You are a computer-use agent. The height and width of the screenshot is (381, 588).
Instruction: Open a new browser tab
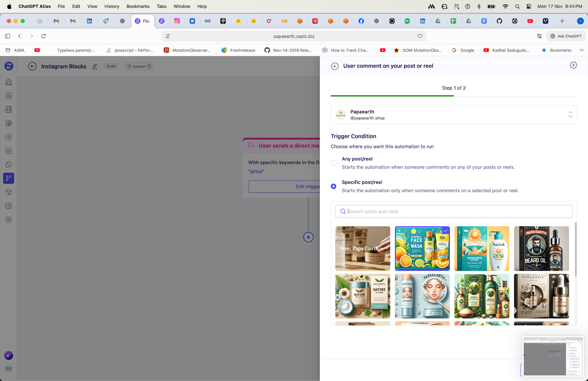pos(562,21)
